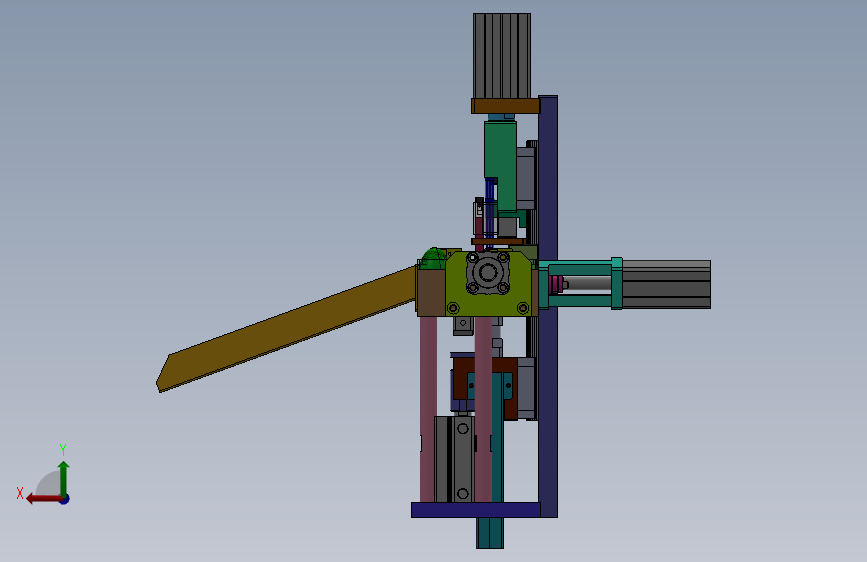867x562 pixels.
Task: Select the ribbed gray motor at the top
Action: tap(502, 56)
